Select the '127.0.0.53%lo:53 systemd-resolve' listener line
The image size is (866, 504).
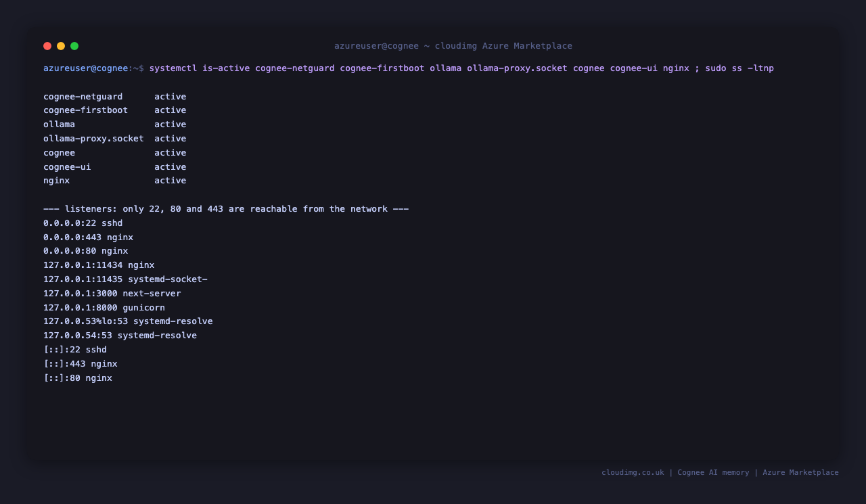click(128, 321)
